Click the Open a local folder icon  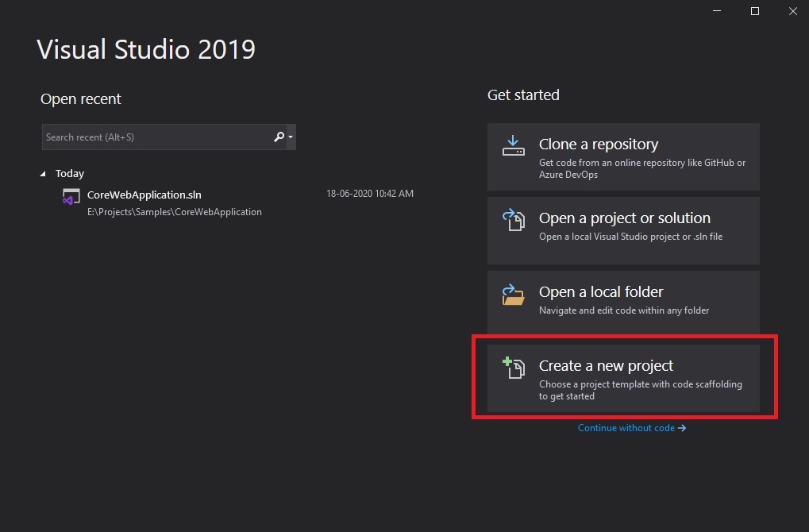pos(514,294)
